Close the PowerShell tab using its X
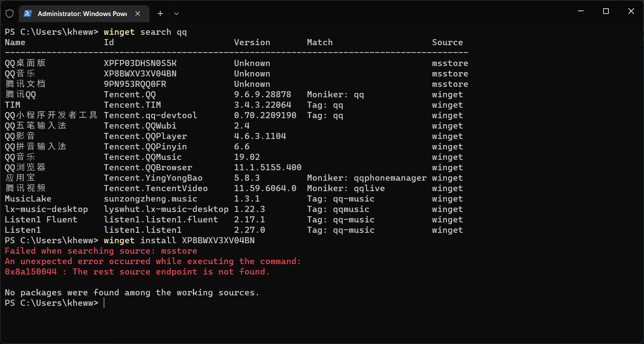Screen dimensions: 644x344 point(138,13)
